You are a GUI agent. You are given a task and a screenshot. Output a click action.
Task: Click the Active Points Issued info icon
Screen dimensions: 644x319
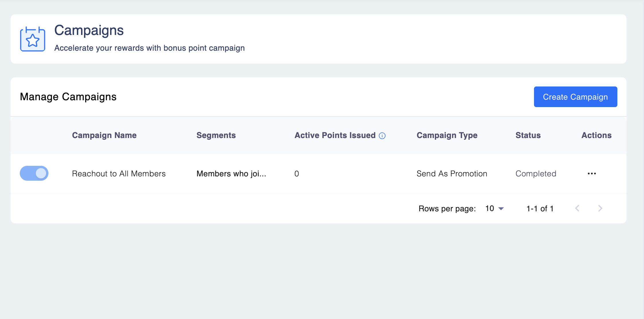click(x=382, y=136)
